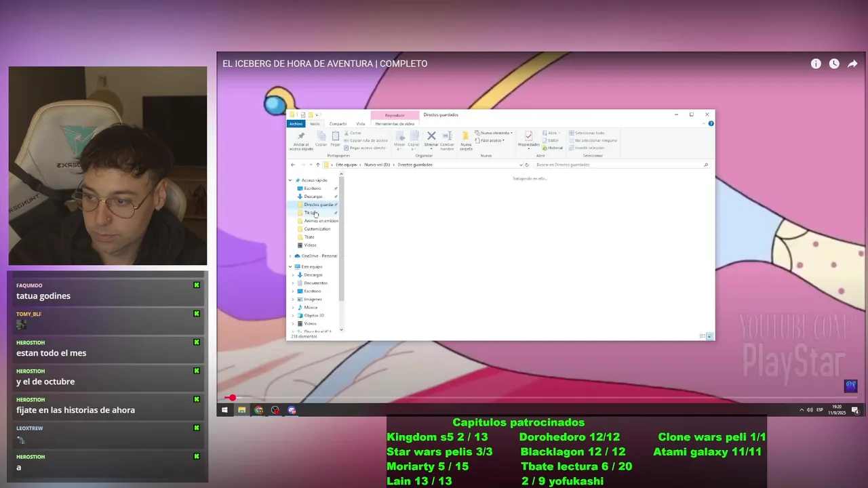The height and width of the screenshot is (488, 868).
Task: Click Seleccionar todo
Action: point(587,133)
